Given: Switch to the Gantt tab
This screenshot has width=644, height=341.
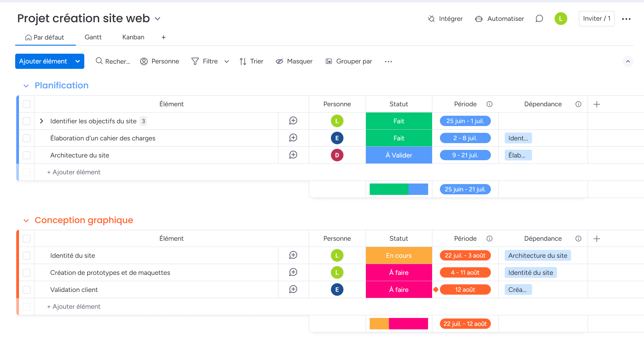Looking at the screenshot, I should 93,37.
